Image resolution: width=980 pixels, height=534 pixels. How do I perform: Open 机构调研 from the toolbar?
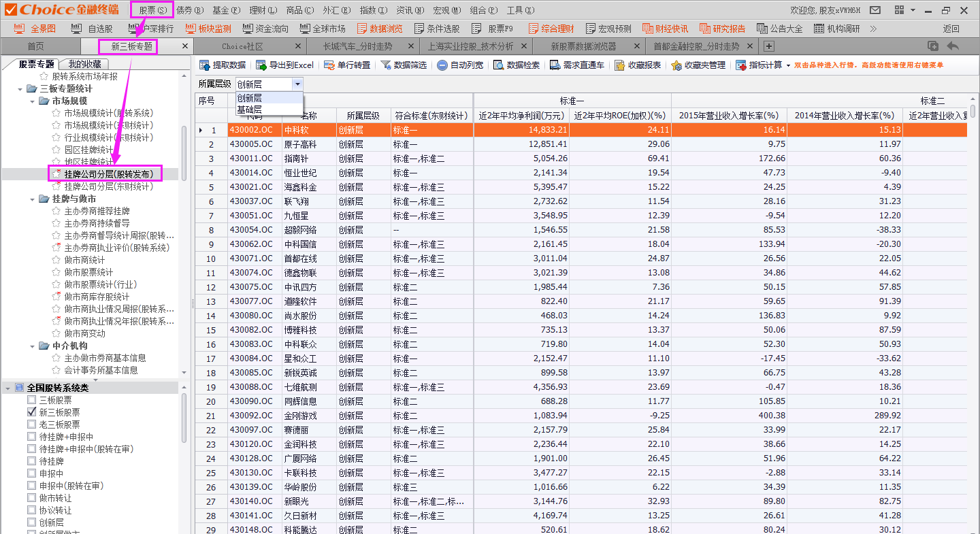click(x=836, y=29)
